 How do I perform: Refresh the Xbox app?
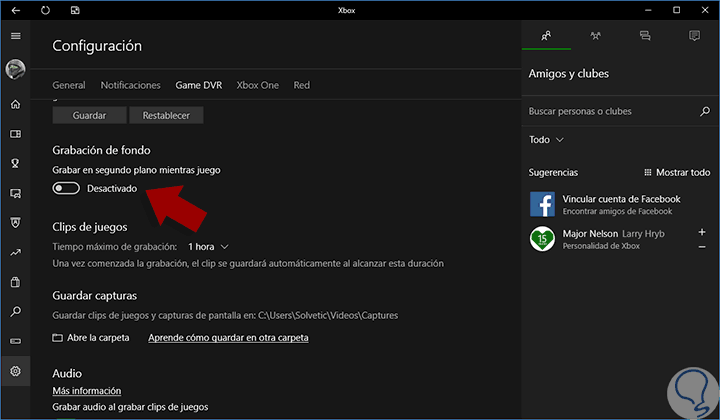click(45, 10)
